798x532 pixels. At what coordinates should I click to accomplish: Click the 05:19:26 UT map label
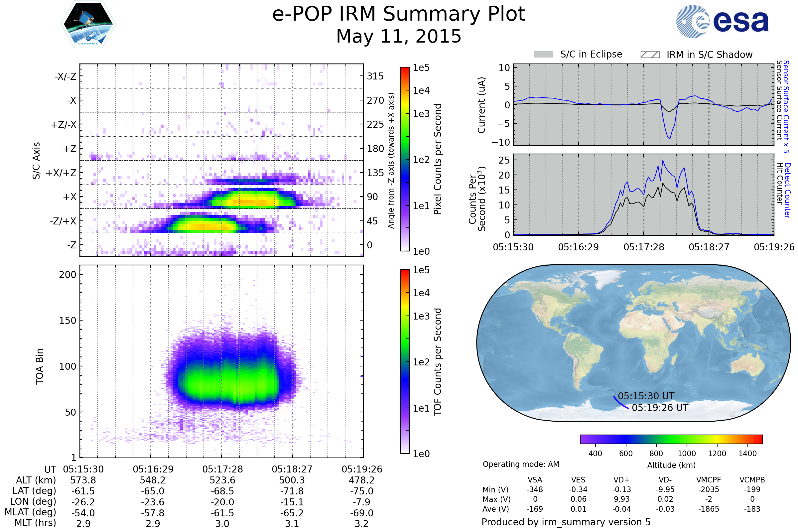point(660,408)
